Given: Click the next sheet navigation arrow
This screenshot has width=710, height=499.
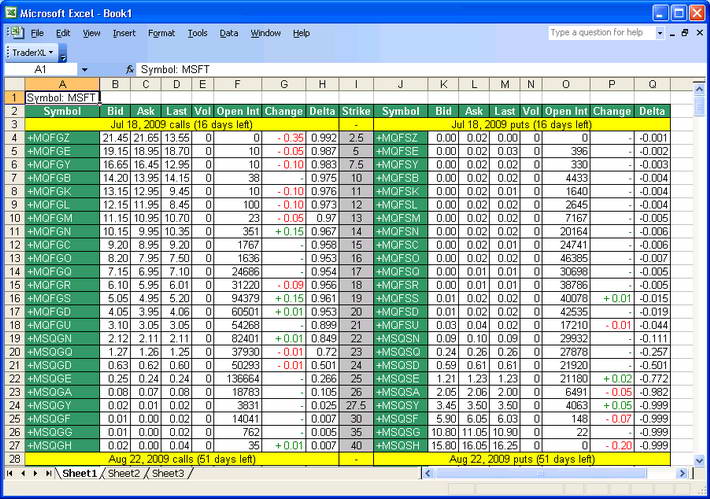Looking at the screenshot, I should point(35,474).
